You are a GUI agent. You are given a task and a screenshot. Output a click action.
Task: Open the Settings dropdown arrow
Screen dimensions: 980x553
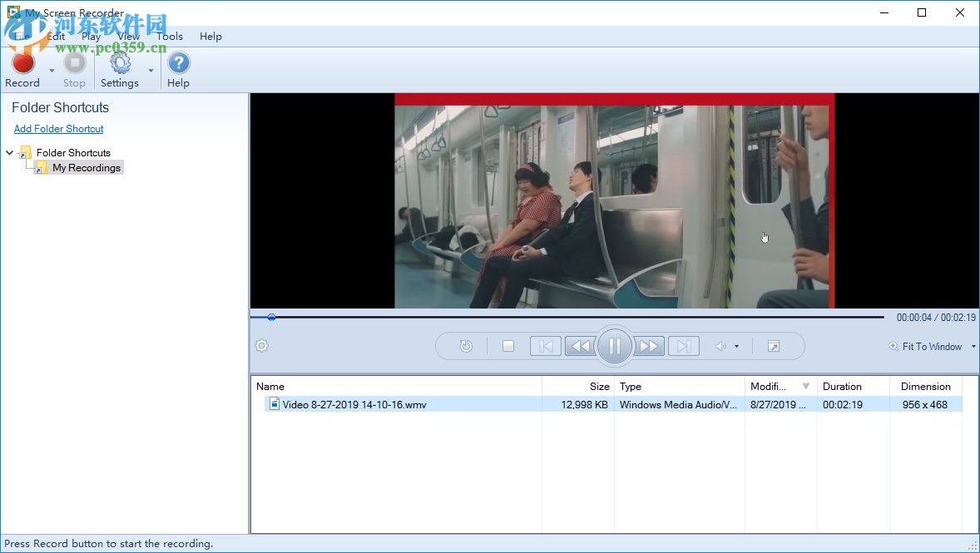[151, 71]
